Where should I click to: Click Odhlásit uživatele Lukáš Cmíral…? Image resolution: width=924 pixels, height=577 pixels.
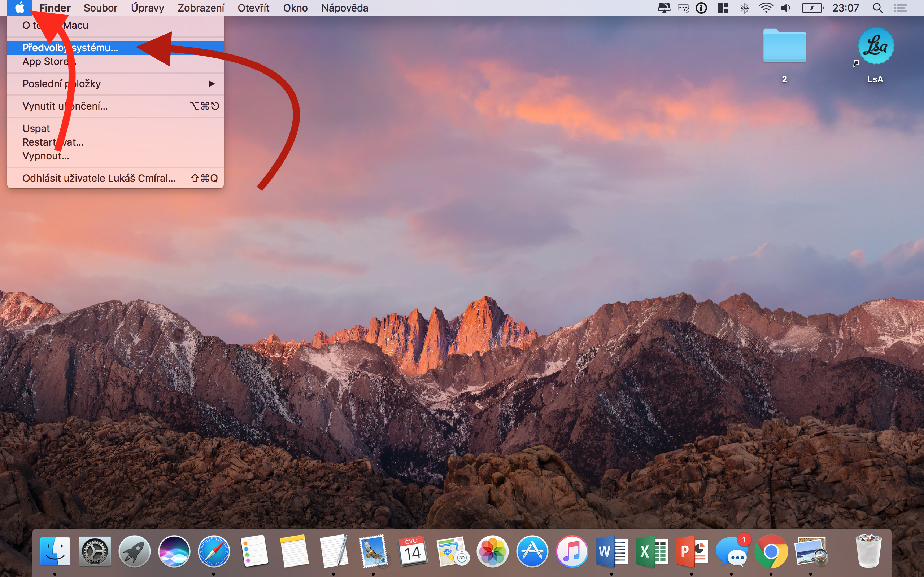(99, 178)
